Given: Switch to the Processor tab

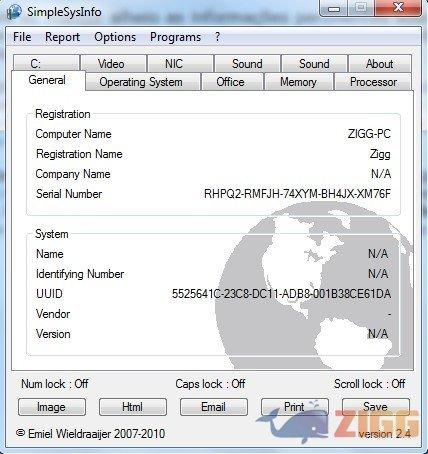Looking at the screenshot, I should 373,82.
